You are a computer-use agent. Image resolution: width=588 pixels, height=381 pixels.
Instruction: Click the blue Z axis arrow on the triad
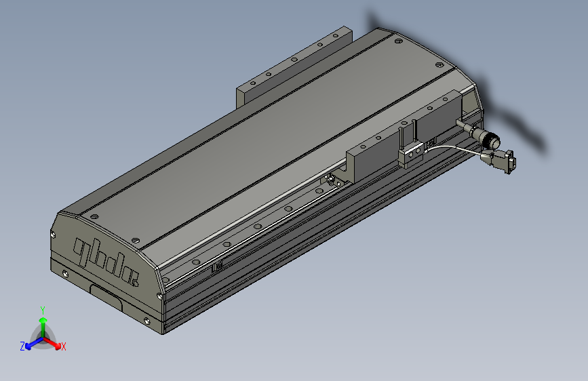tap(33, 344)
